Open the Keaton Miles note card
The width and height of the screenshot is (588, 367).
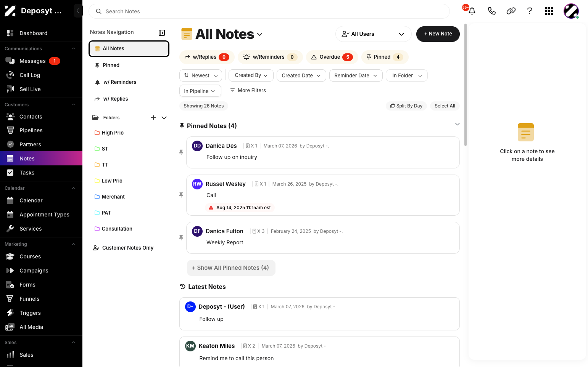click(x=319, y=352)
